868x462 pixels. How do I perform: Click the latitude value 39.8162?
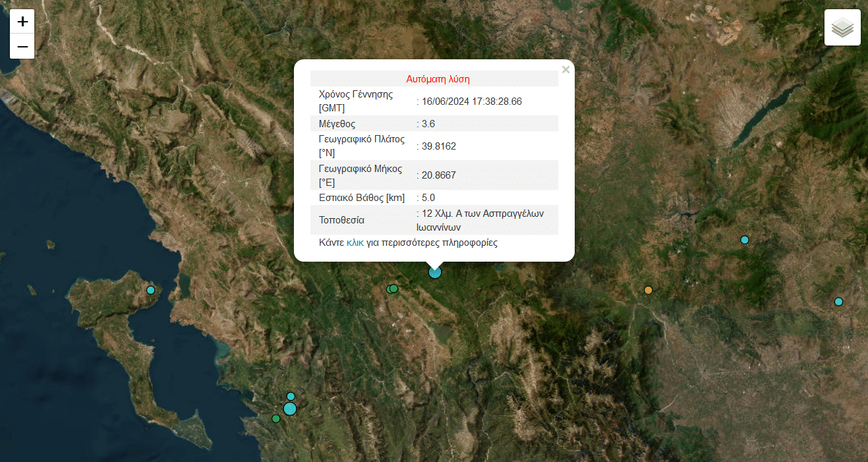[439, 146]
